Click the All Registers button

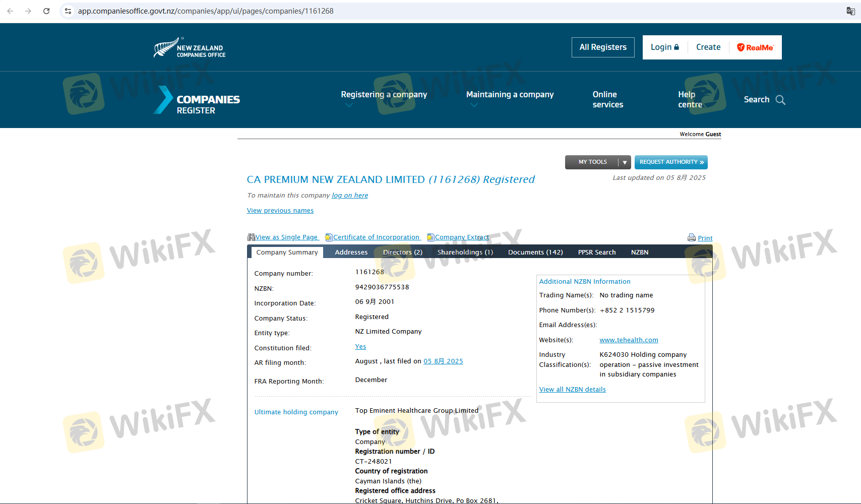pyautogui.click(x=603, y=47)
